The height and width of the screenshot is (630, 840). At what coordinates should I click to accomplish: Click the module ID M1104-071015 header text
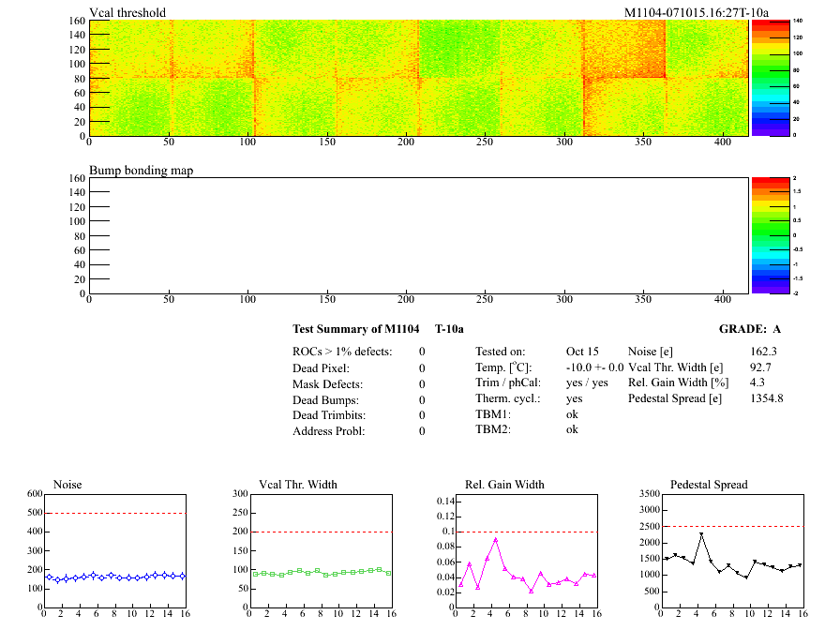pyautogui.click(x=696, y=12)
